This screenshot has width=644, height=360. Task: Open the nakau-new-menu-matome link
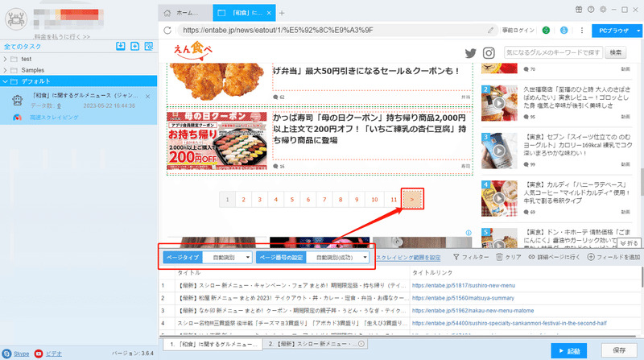pyautogui.click(x=473, y=311)
